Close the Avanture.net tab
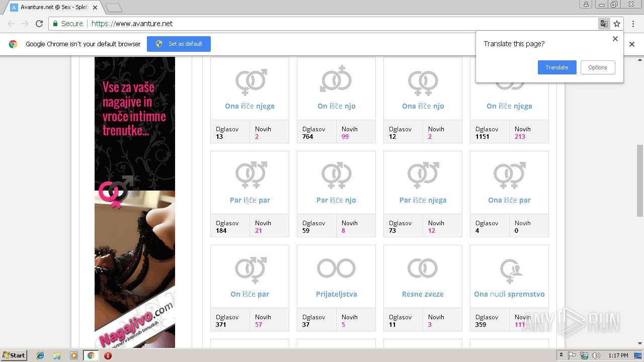 pos(95,8)
